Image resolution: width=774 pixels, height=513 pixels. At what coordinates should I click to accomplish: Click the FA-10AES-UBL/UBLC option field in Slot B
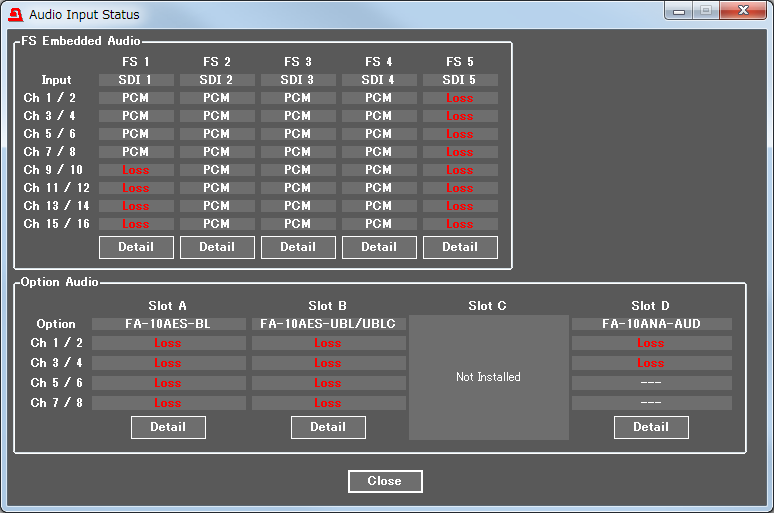[328, 324]
